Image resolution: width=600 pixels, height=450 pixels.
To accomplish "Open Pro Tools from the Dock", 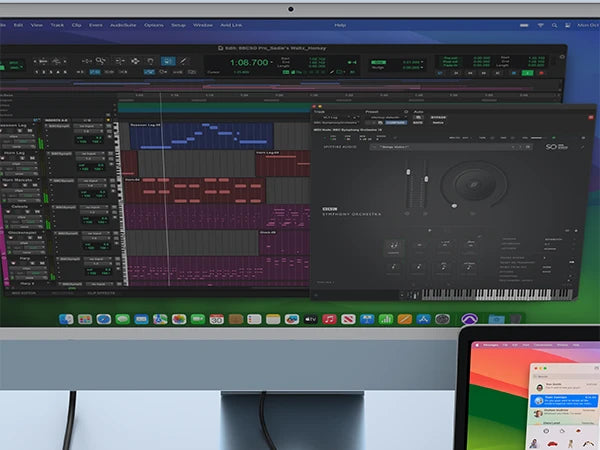I will 470,318.
